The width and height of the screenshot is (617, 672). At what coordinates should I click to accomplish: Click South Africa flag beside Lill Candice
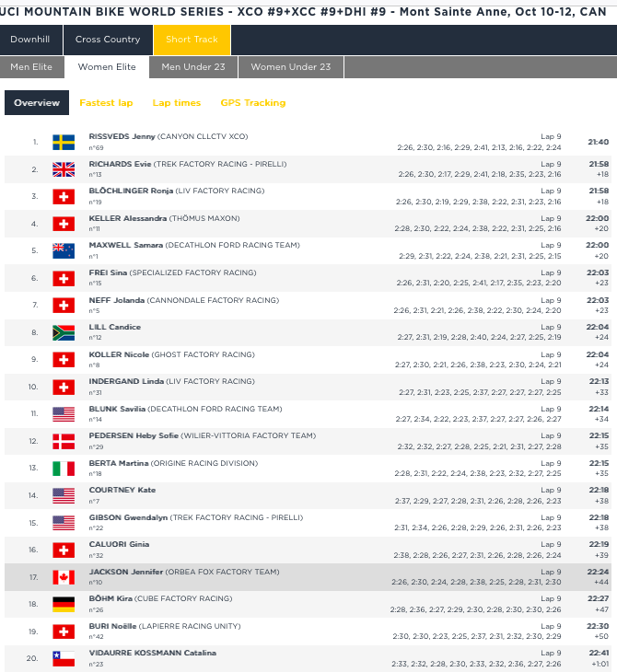(x=64, y=333)
